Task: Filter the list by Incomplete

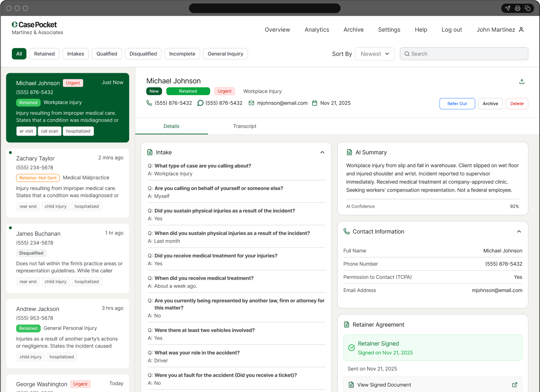Action: click(182, 54)
